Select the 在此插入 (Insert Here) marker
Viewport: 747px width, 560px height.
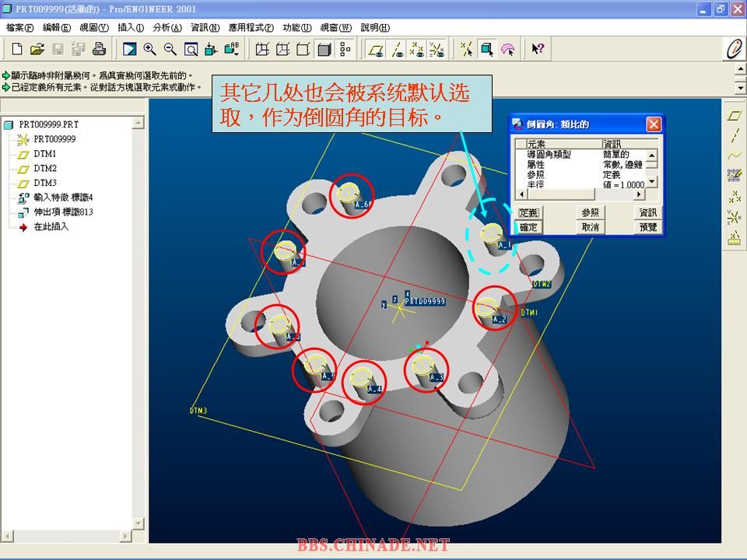click(x=51, y=226)
